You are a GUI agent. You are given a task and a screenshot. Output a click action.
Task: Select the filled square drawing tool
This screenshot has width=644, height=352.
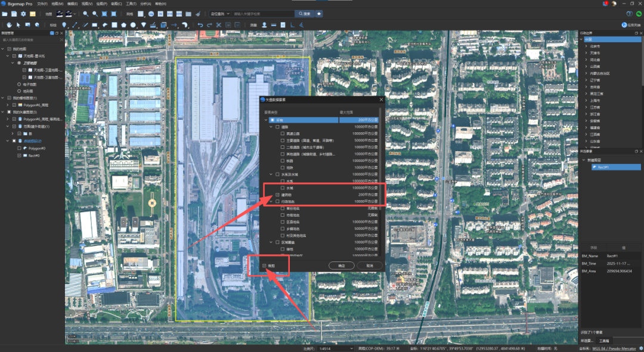click(x=114, y=25)
